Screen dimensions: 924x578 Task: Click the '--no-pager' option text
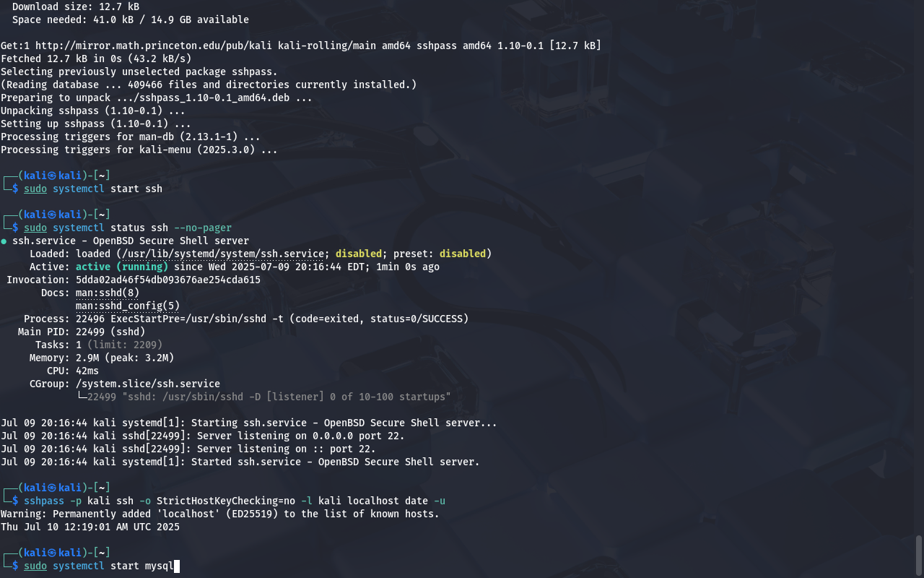[203, 228]
